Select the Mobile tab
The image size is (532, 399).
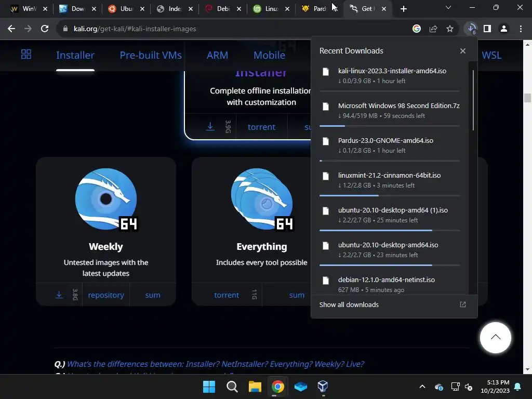tap(270, 55)
